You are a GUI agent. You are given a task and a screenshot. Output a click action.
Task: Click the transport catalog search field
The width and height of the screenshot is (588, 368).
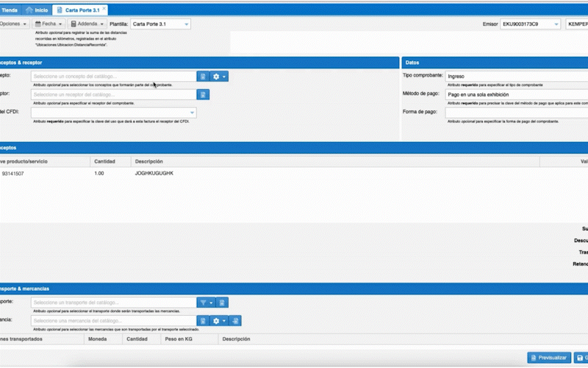[x=114, y=302]
